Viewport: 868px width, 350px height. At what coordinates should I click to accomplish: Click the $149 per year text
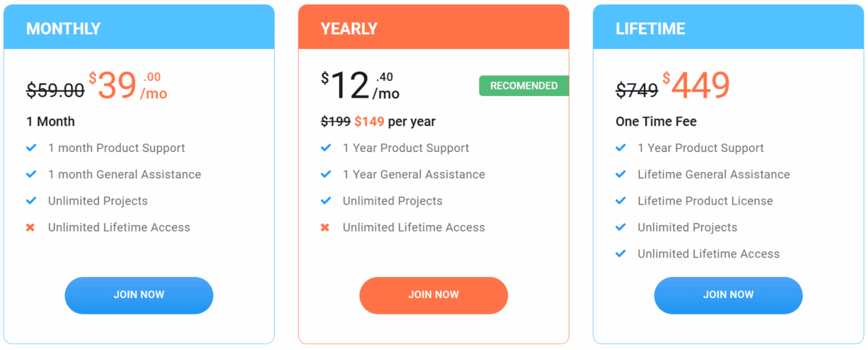(x=395, y=121)
